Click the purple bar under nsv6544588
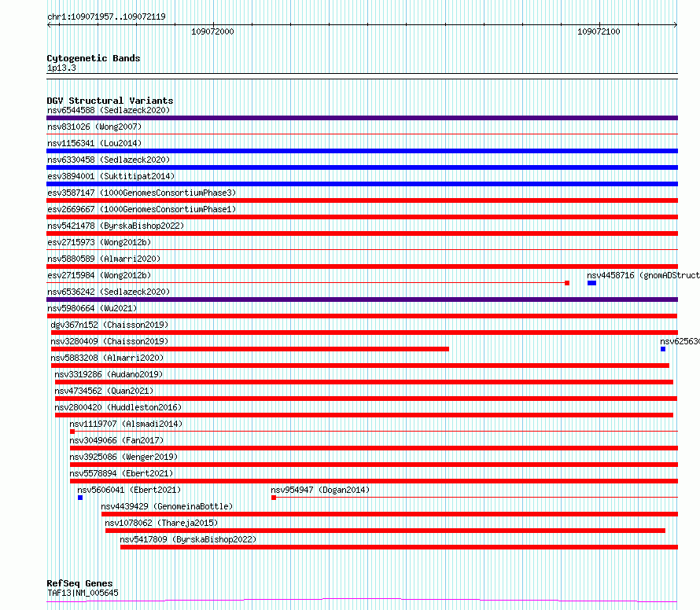Viewport: 700px width, 610px height. point(362,118)
